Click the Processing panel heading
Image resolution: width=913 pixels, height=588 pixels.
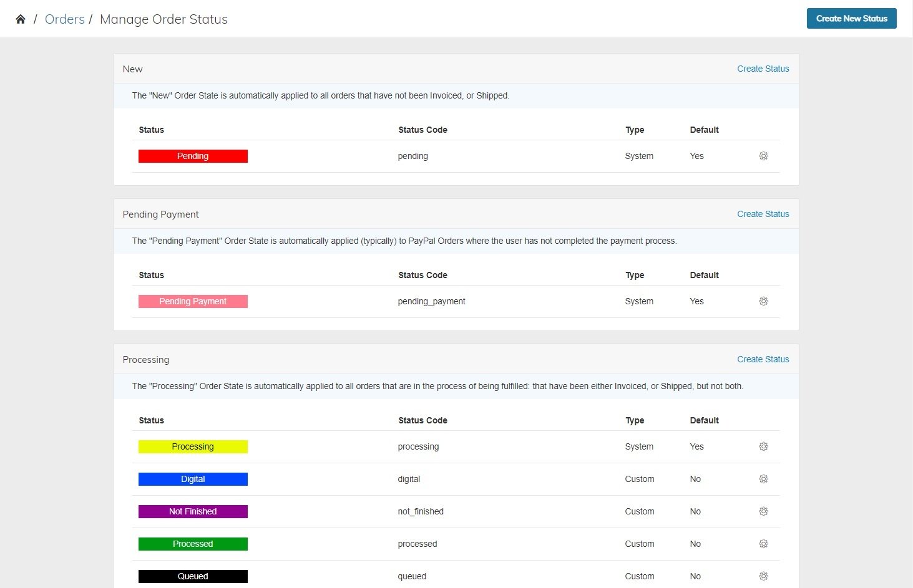[x=145, y=359]
